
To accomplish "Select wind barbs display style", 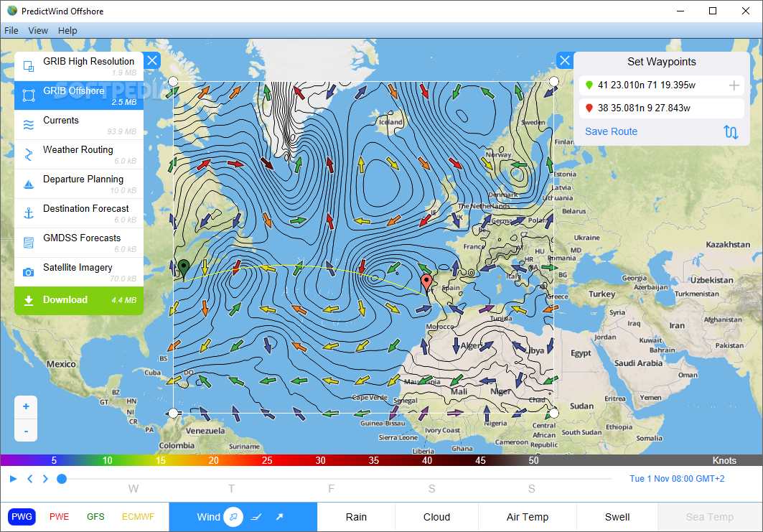I will [257, 517].
